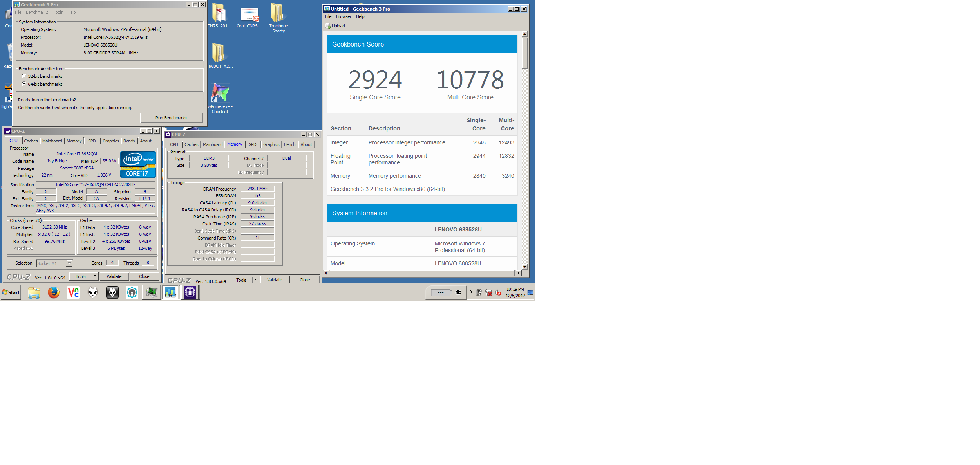Click the Start button
This screenshot has width=980, height=465.
point(11,292)
